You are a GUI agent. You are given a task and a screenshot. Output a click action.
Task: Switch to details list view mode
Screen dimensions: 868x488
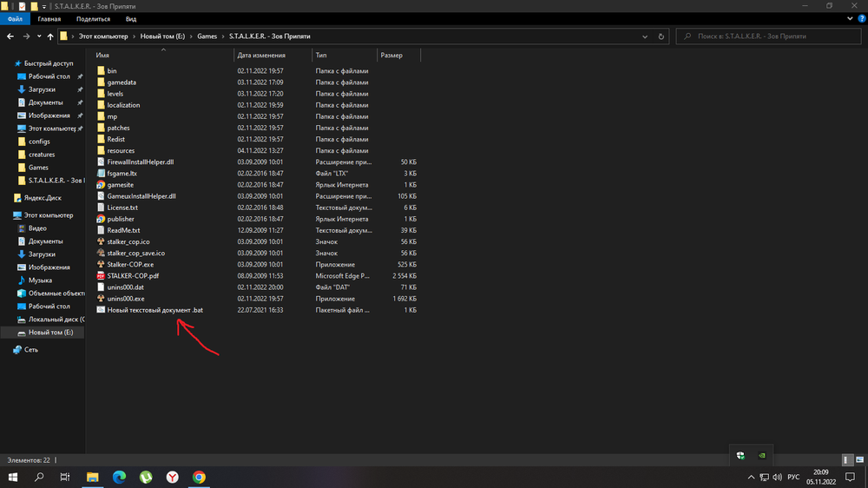(x=847, y=459)
